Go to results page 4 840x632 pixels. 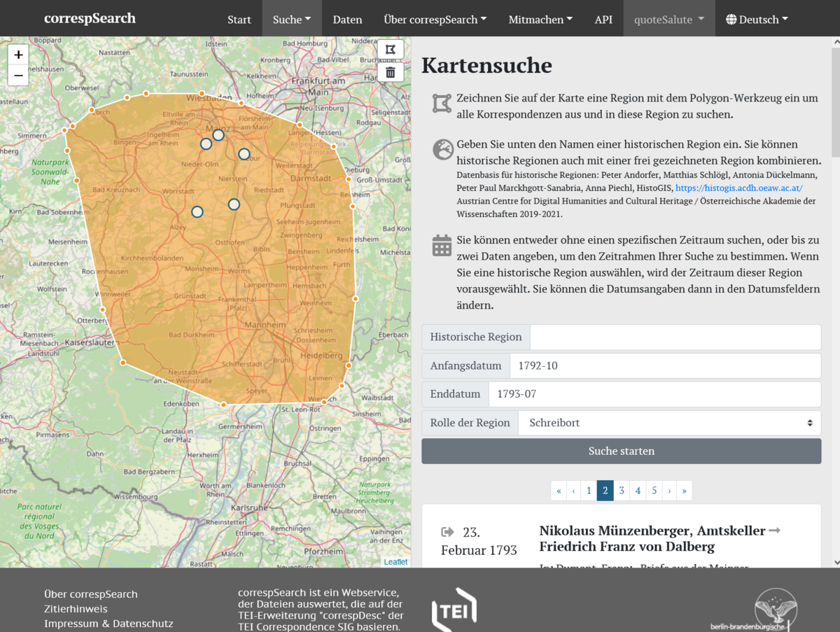pyautogui.click(x=638, y=491)
